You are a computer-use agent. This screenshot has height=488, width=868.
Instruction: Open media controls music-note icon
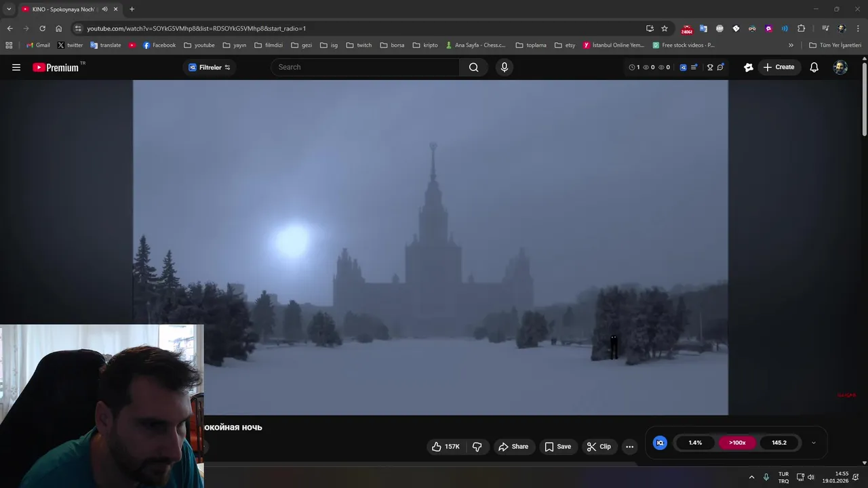click(825, 28)
